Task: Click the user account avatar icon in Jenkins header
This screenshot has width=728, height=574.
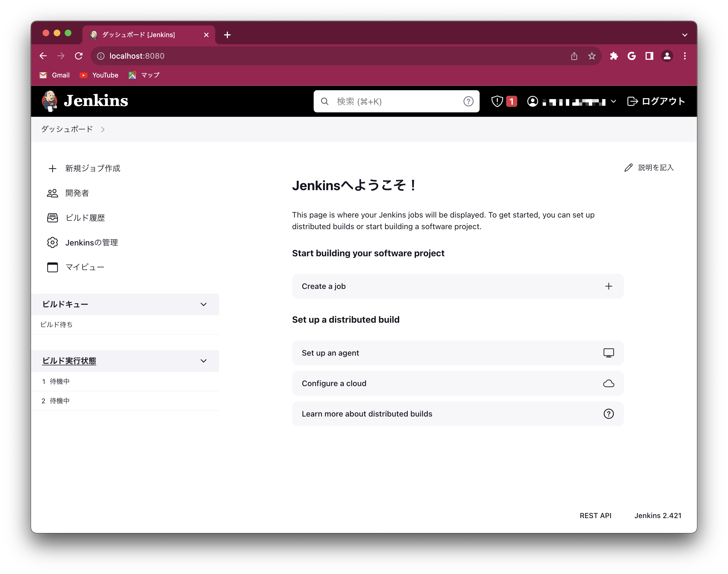Action: click(532, 101)
